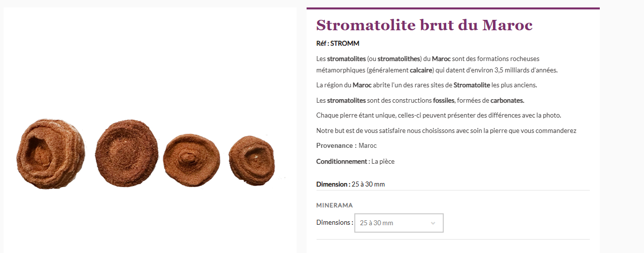Click the purple bar above the product title
644x253 pixels.
coord(453,8)
